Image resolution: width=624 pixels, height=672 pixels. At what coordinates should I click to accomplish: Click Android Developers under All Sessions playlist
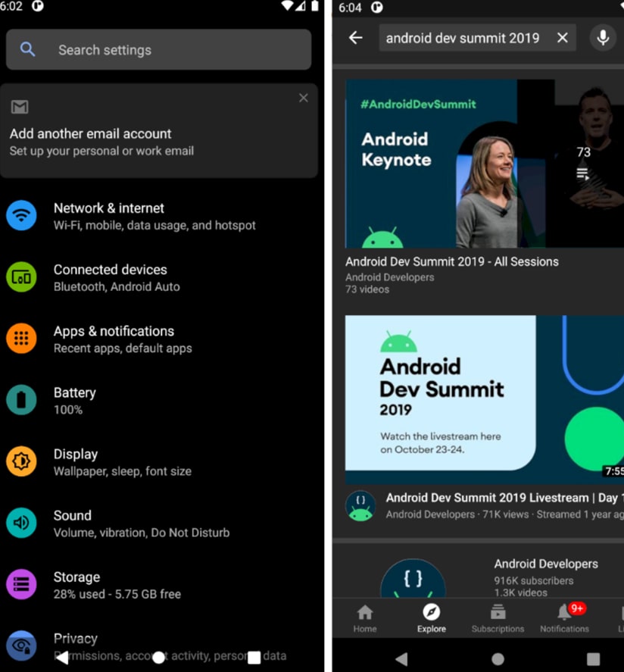click(x=390, y=277)
